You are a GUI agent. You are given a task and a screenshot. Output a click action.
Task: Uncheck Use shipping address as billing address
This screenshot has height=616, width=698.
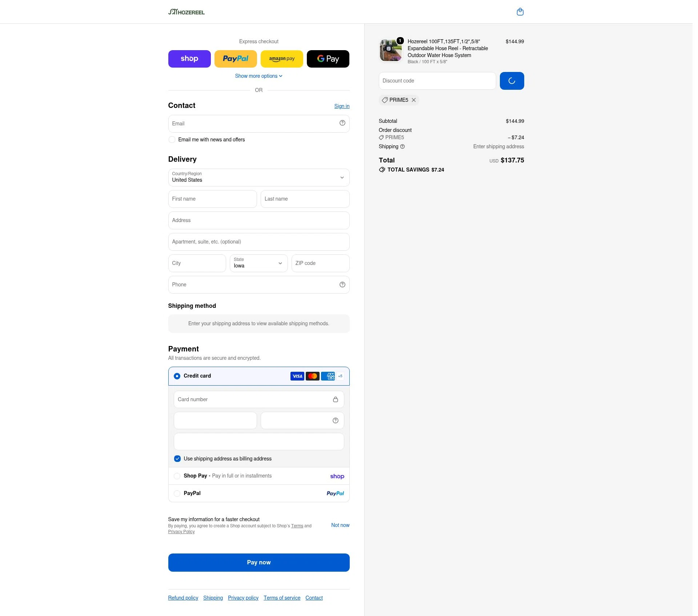click(x=177, y=459)
